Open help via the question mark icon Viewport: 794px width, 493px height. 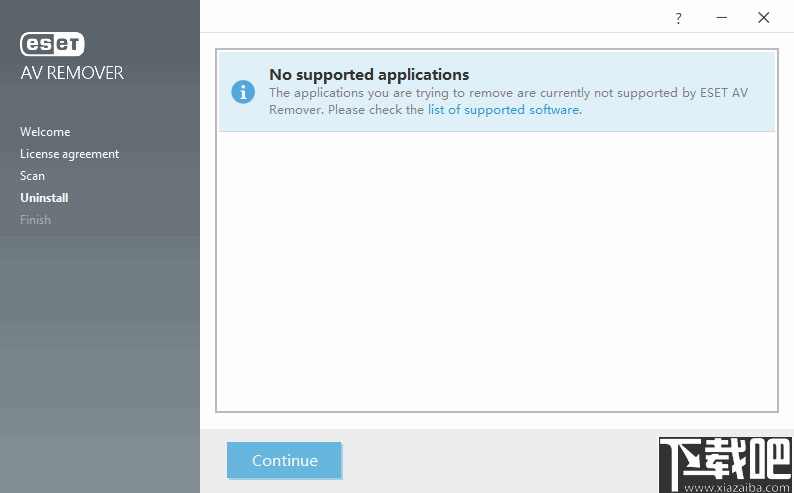(679, 18)
